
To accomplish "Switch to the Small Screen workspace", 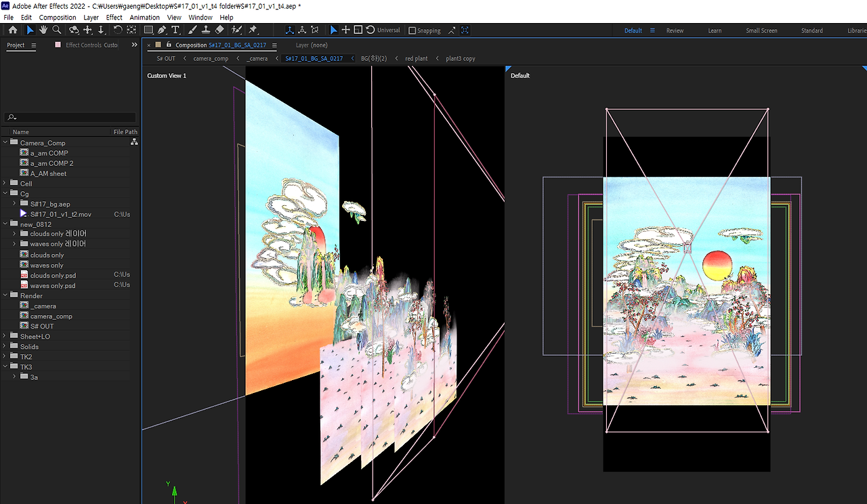I will pos(761,30).
